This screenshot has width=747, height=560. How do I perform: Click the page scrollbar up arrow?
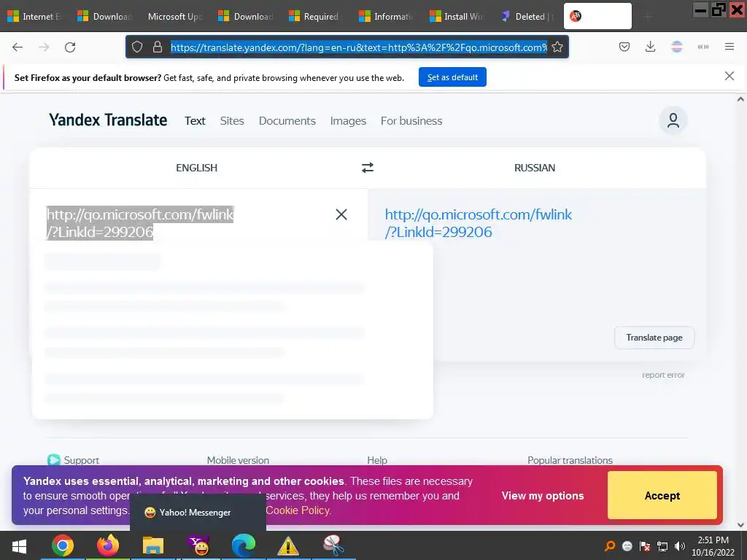click(740, 99)
